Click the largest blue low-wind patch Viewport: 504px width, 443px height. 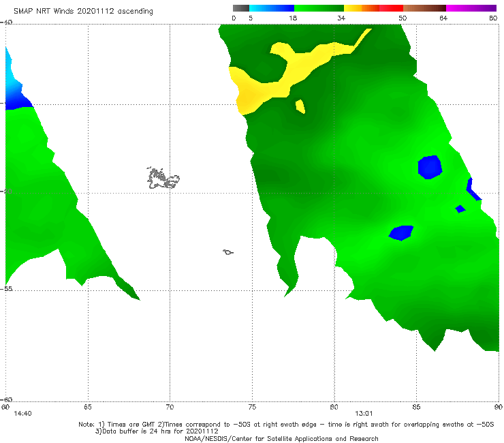click(x=430, y=167)
